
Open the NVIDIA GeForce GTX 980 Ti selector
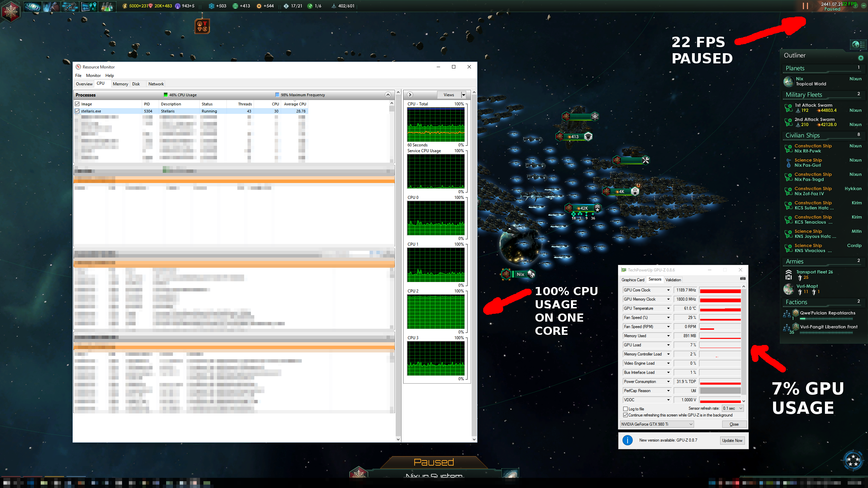tap(656, 424)
